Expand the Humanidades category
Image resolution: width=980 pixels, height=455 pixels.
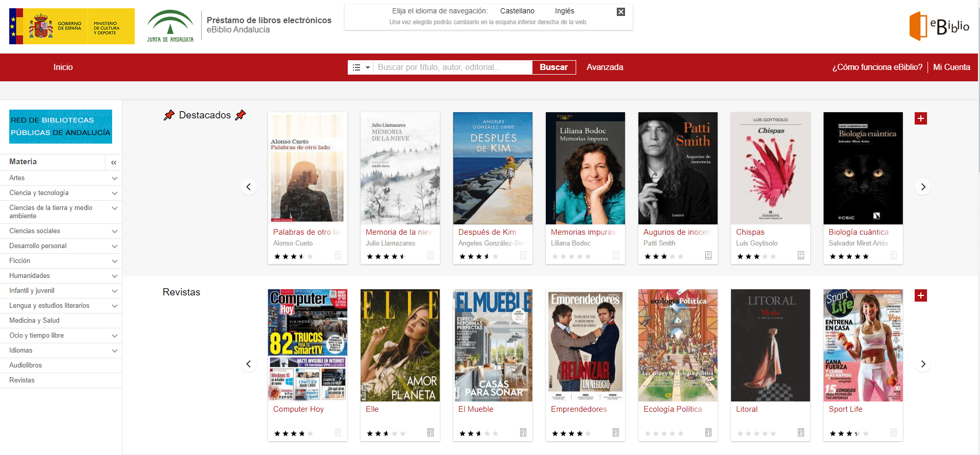[x=114, y=276]
